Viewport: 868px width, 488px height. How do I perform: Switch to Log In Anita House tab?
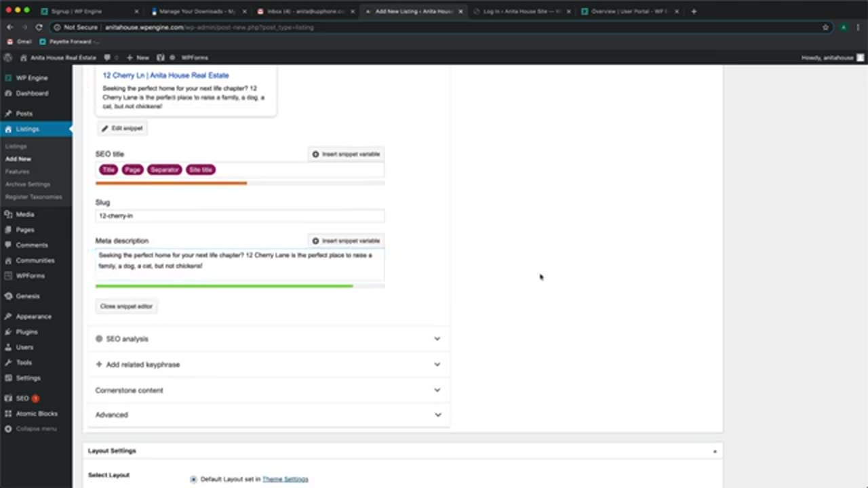tap(522, 11)
